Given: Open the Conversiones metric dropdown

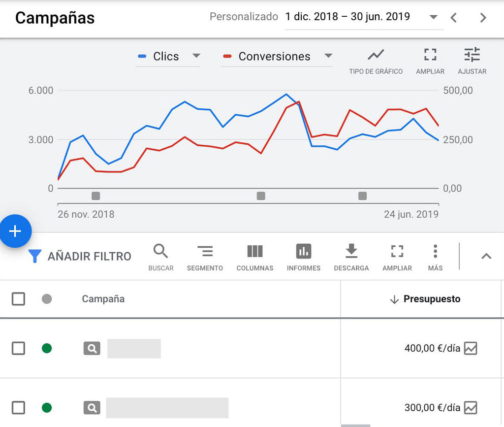Looking at the screenshot, I should (328, 56).
